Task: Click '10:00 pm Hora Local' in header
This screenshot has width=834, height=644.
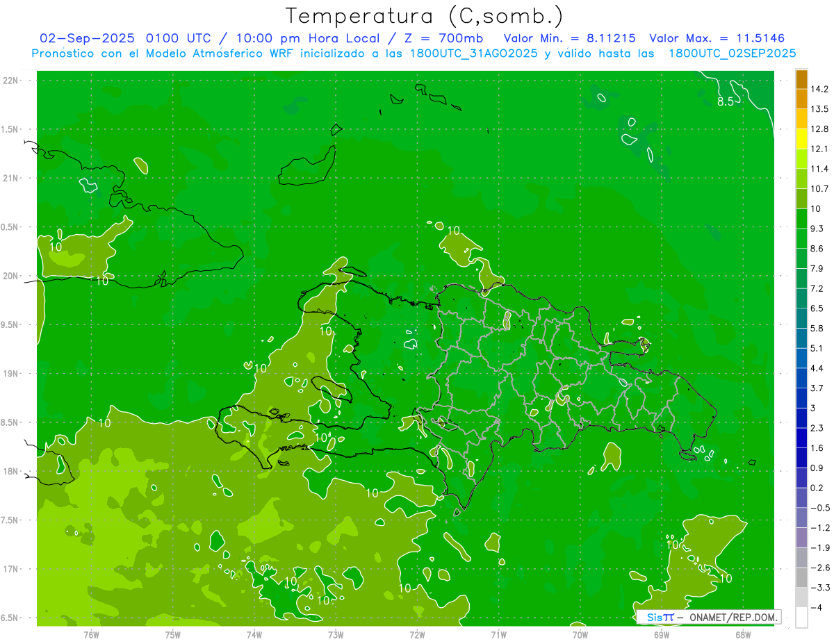Action: click(308, 38)
